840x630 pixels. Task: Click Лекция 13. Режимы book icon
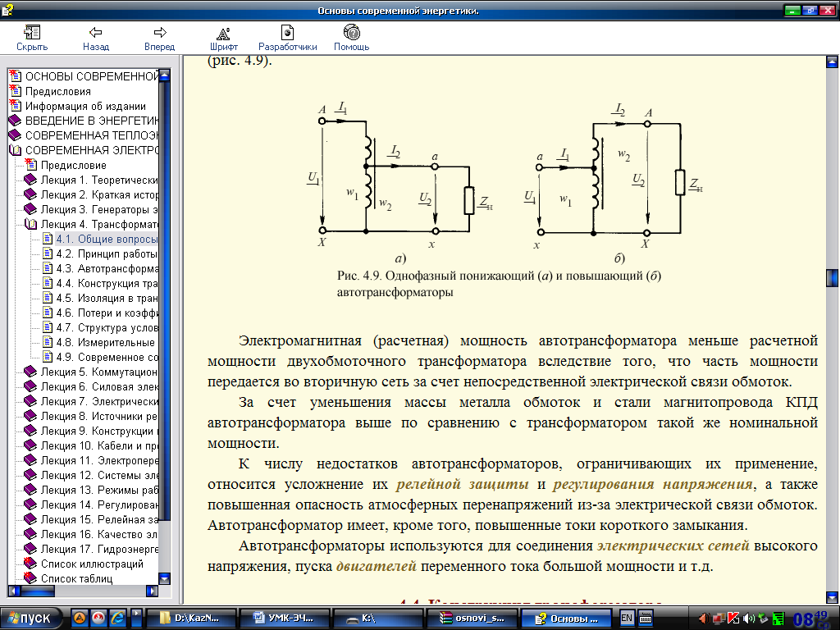pos(30,490)
